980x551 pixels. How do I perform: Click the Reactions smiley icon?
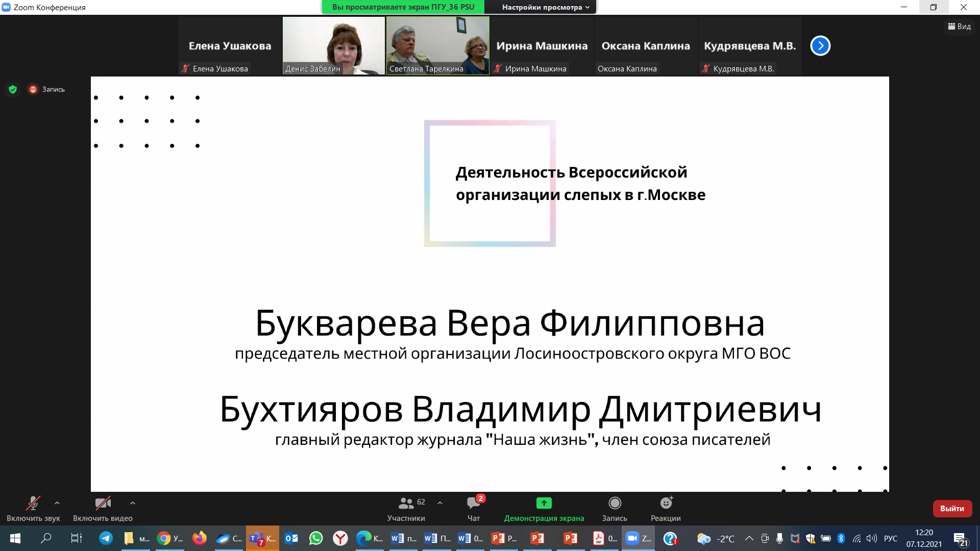click(666, 503)
